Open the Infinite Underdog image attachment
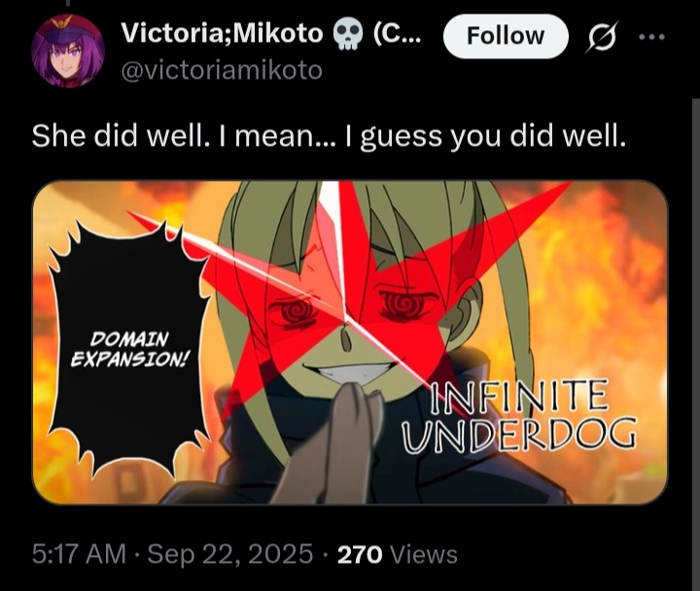This screenshot has height=591, width=700. [x=350, y=342]
